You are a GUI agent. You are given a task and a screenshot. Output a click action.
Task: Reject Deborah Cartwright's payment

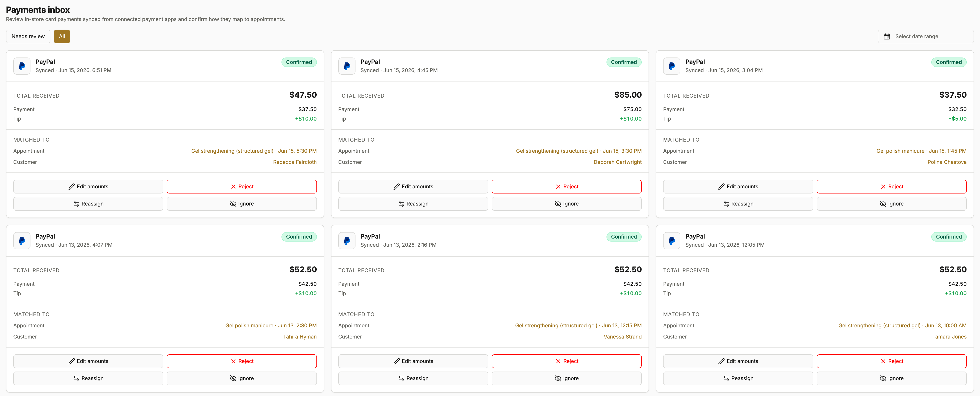point(566,187)
